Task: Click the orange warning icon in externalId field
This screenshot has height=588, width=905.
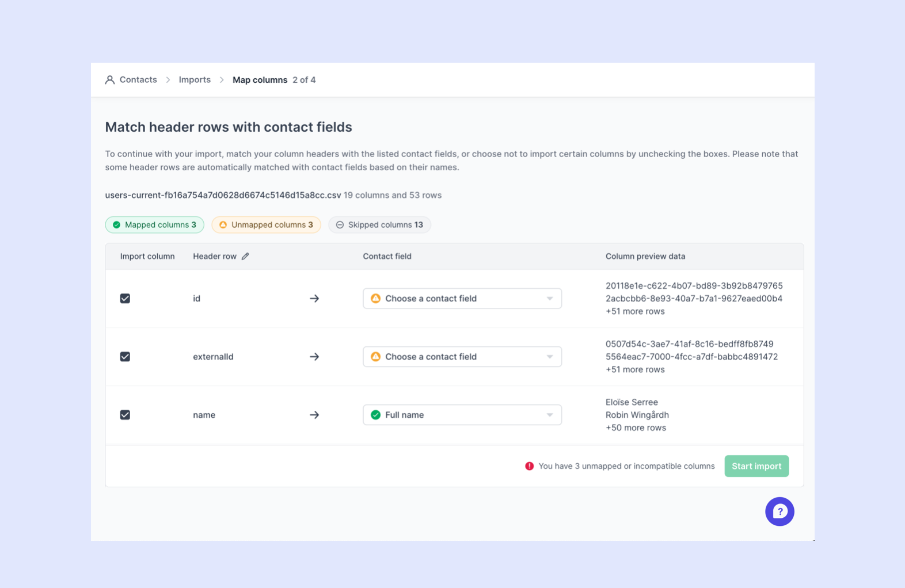Action: point(375,357)
